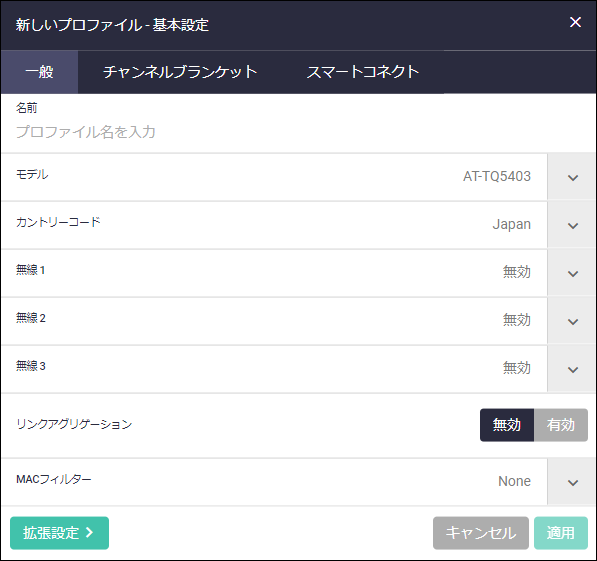The image size is (597, 561).
Task: Close the 新しいプロファイル dialog with X icon
Action: click(x=575, y=22)
